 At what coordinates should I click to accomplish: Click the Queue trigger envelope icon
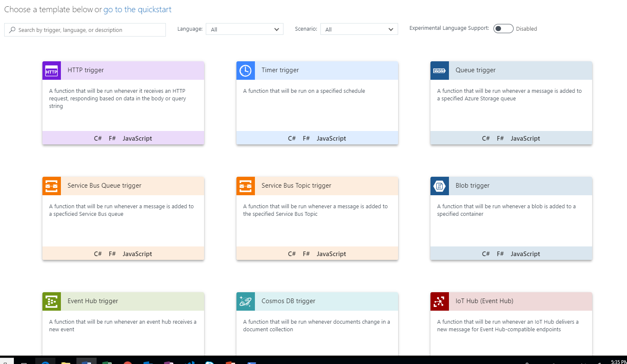click(x=440, y=71)
